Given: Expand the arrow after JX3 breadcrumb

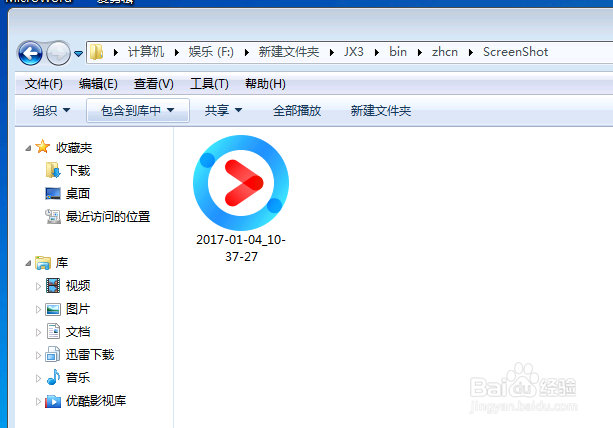Looking at the screenshot, I should pos(377,52).
